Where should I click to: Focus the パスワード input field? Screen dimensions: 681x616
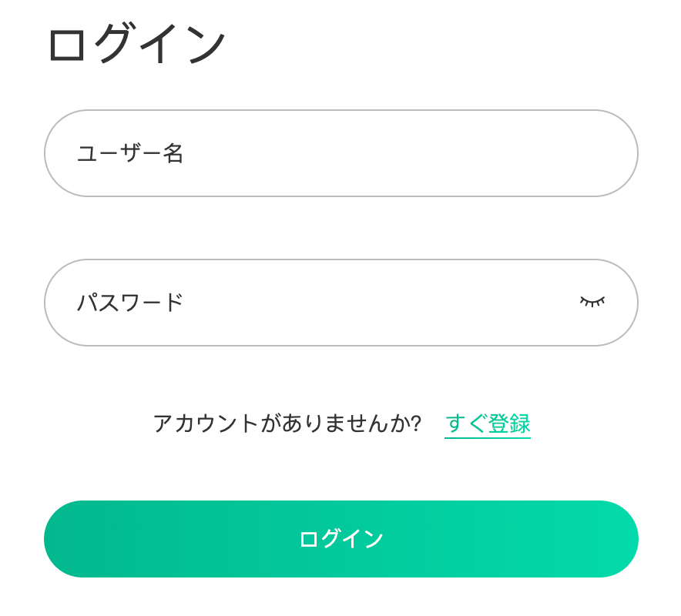click(341, 303)
